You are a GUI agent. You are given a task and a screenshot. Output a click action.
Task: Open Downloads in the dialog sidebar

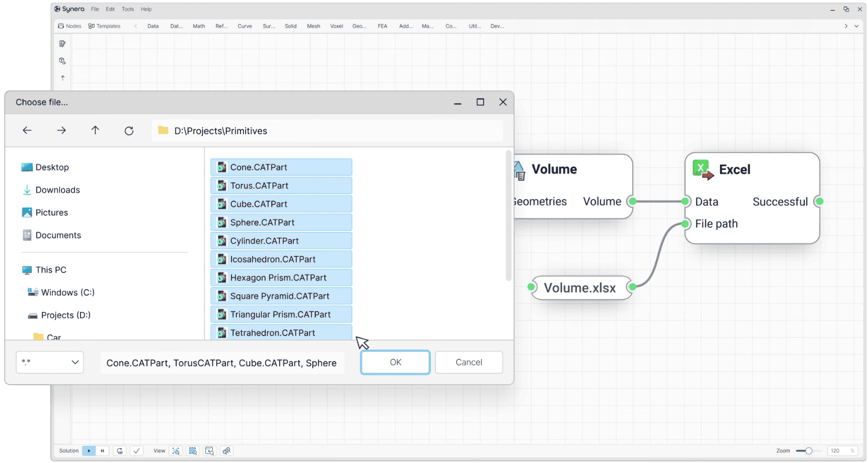coord(51,190)
